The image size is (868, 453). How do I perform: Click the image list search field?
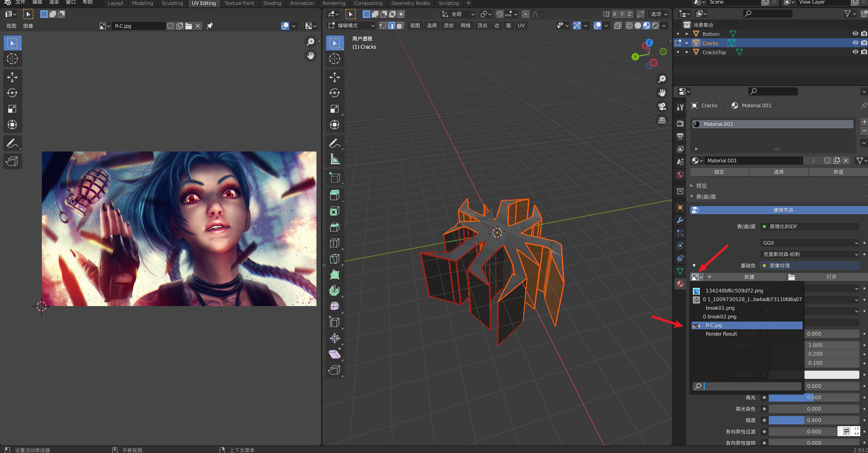click(x=747, y=386)
